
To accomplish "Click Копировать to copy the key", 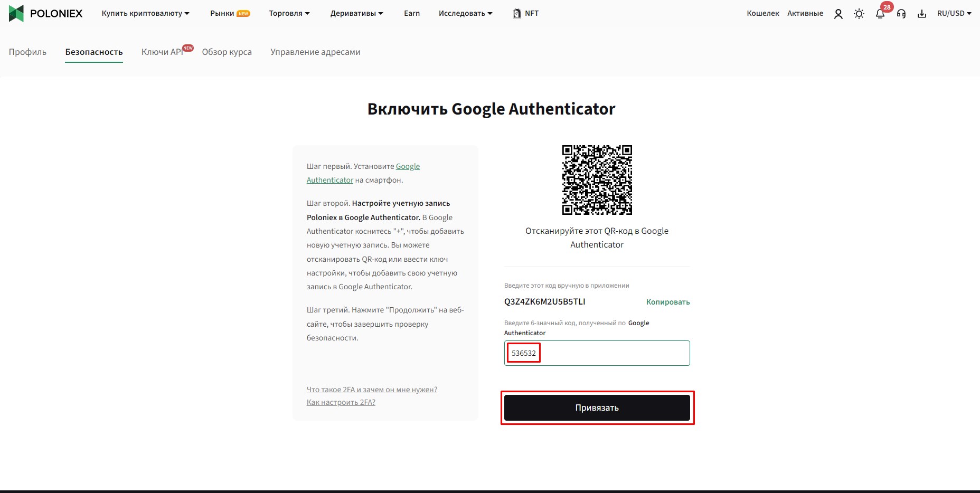I will pyautogui.click(x=668, y=302).
